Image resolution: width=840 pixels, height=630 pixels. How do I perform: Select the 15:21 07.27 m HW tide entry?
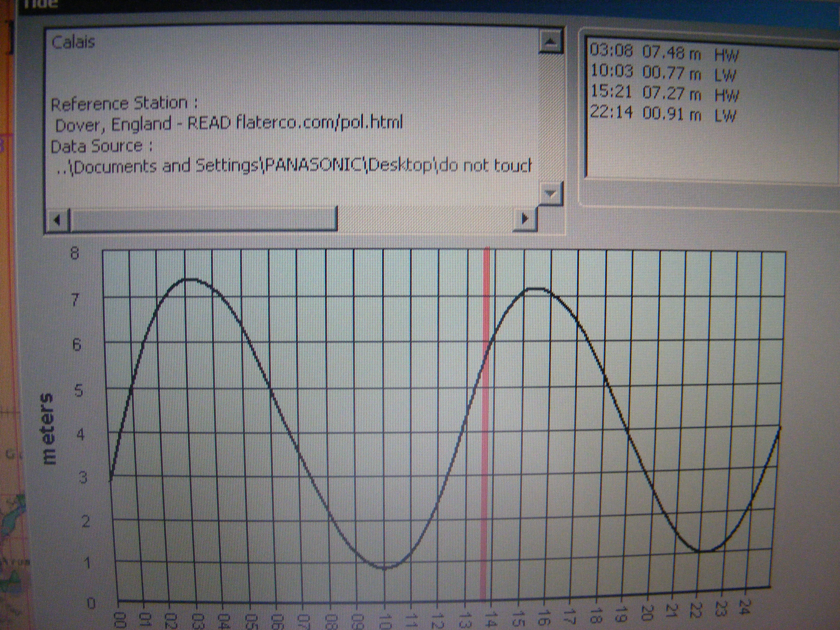click(x=664, y=93)
